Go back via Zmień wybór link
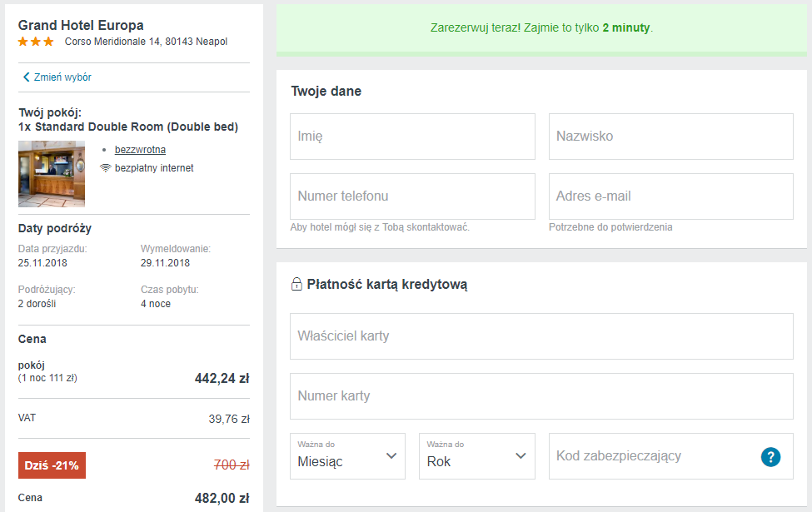The image size is (812, 512). point(62,77)
